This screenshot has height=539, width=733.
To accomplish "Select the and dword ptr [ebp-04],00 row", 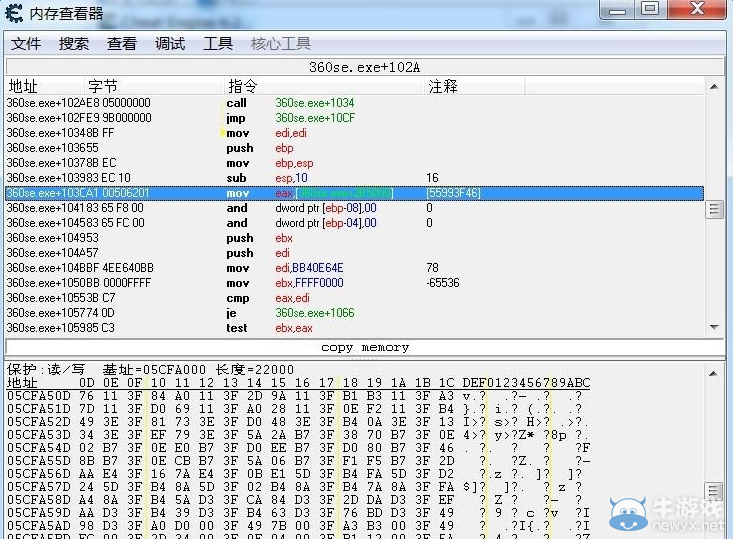I will (x=354, y=223).
